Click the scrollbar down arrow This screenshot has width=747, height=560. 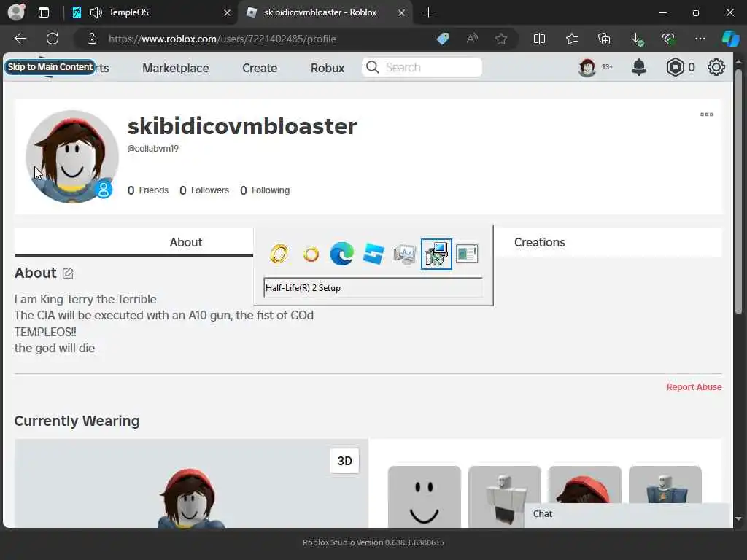coord(738,519)
